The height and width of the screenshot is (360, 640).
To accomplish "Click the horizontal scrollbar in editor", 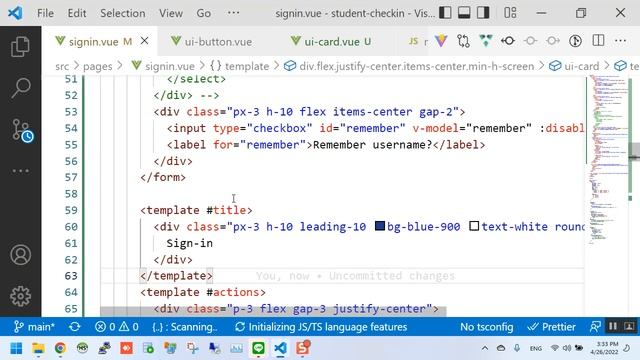I will [x=273, y=311].
